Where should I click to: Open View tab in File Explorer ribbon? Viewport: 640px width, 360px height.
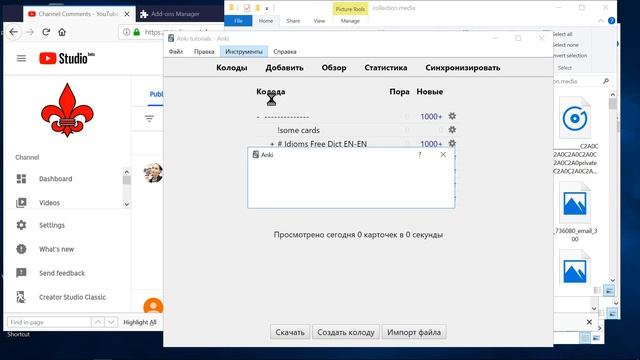pyautogui.click(x=319, y=21)
